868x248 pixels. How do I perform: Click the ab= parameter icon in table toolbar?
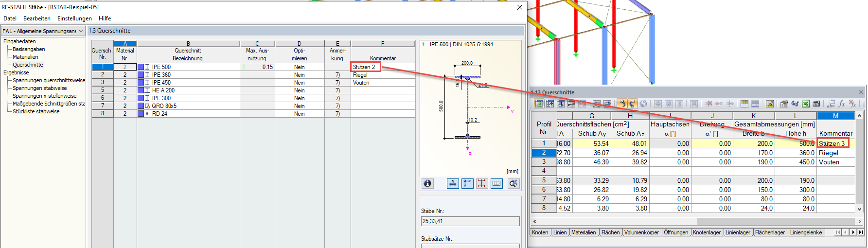coord(831,104)
